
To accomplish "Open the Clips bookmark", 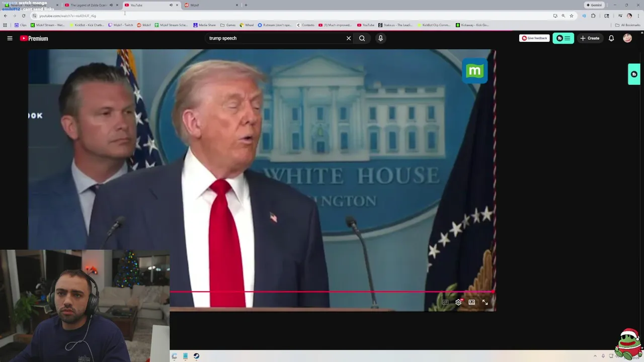I will point(20,25).
